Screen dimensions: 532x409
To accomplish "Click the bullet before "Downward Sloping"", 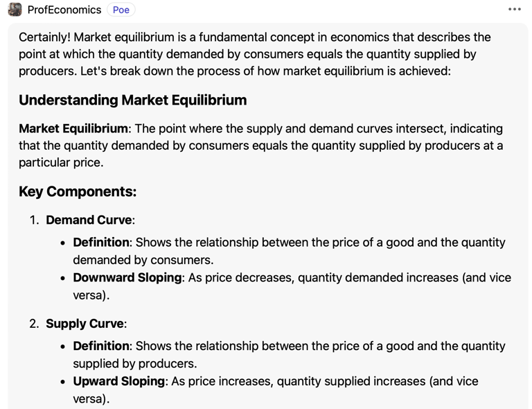I will click(63, 278).
